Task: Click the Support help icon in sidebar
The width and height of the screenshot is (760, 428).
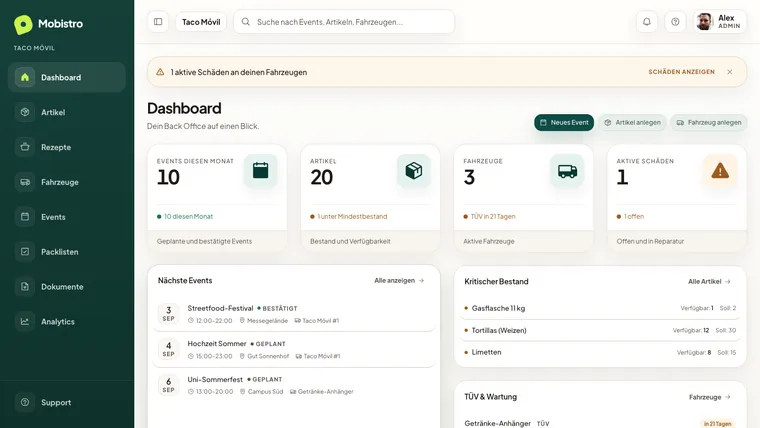Action: click(25, 402)
